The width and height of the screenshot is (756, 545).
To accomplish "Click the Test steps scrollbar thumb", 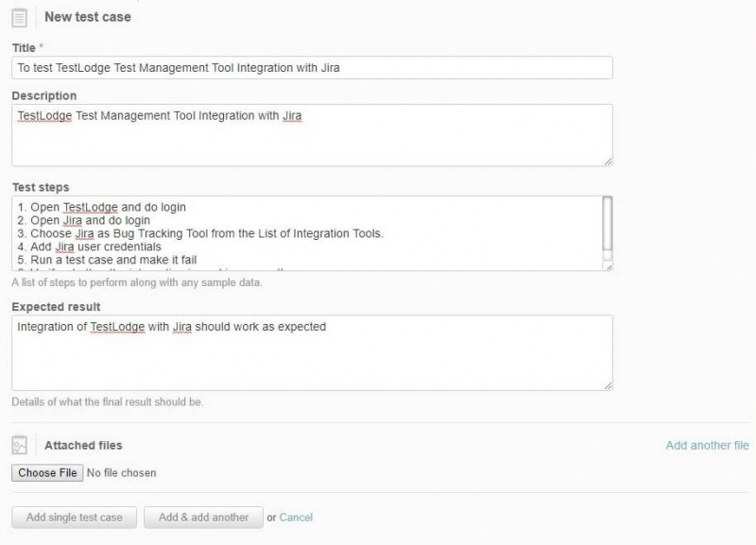I will [x=607, y=215].
